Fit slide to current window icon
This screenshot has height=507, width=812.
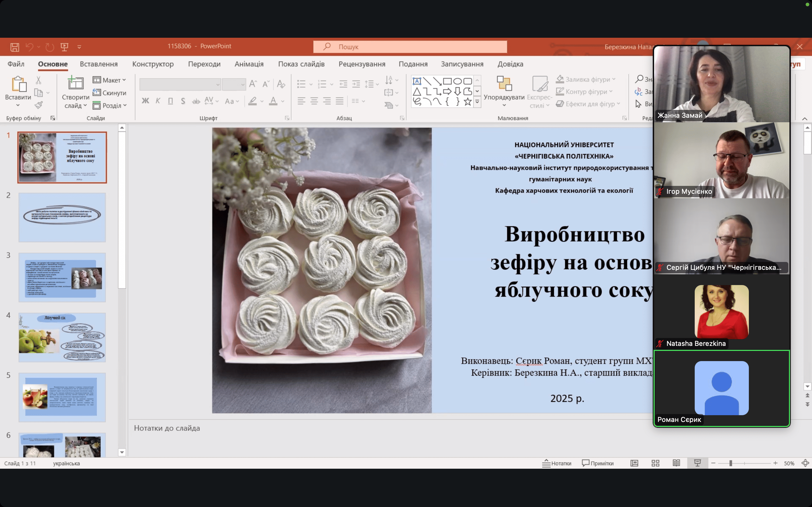(x=805, y=463)
